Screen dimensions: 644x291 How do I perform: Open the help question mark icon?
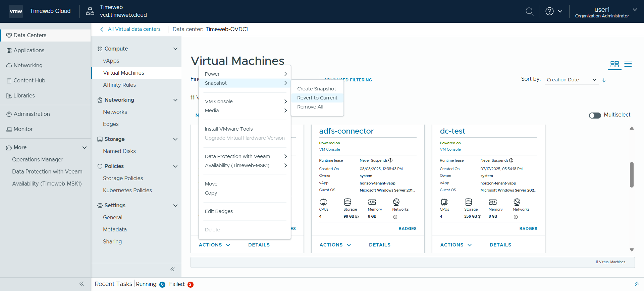[x=549, y=11]
